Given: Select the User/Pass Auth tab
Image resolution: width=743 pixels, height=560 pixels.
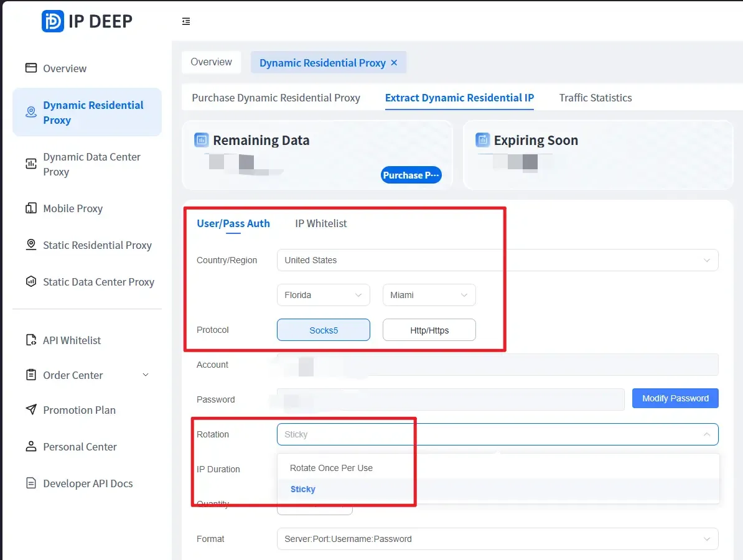Looking at the screenshot, I should pos(233,223).
